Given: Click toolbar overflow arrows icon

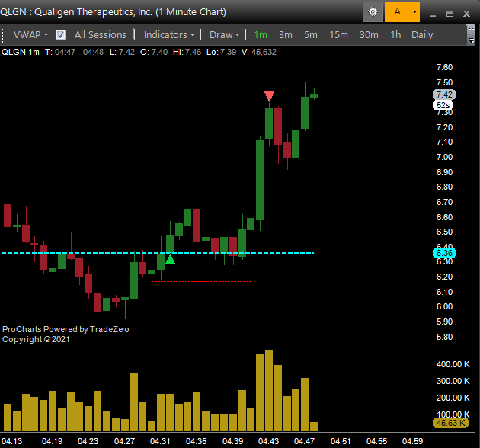Looking at the screenshot, I should (471, 29).
